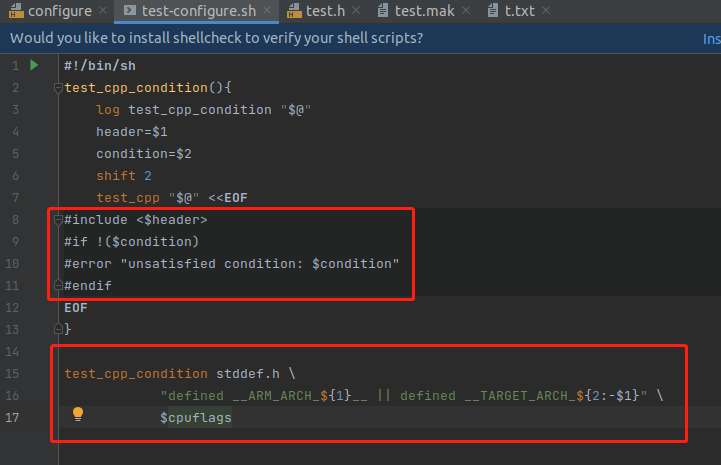Click the shift 2 statement
Image resolution: width=721 pixels, height=465 pixels.
(124, 176)
